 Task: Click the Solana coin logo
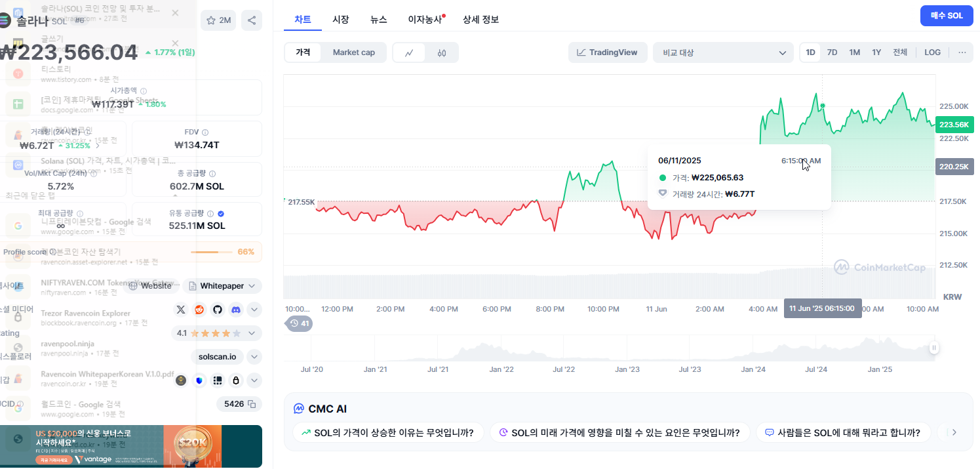pyautogui.click(x=4, y=20)
